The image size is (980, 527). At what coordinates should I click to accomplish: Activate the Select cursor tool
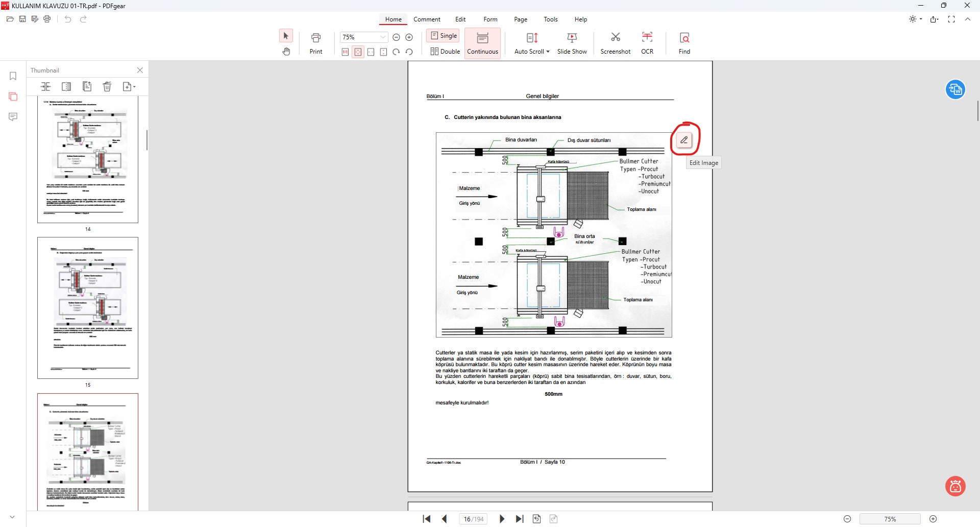pos(286,36)
